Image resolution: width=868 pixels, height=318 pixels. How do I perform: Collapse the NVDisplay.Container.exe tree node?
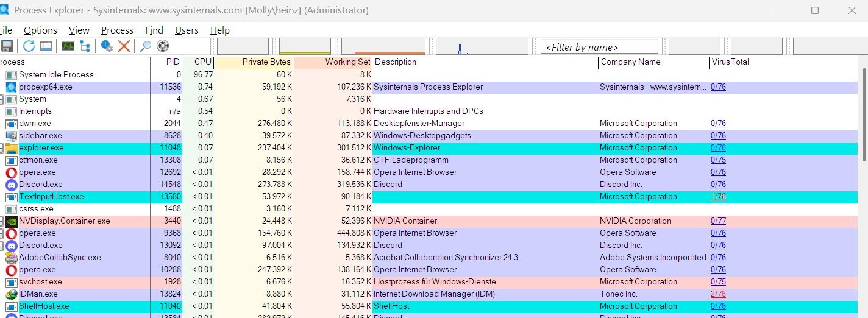point(1,221)
